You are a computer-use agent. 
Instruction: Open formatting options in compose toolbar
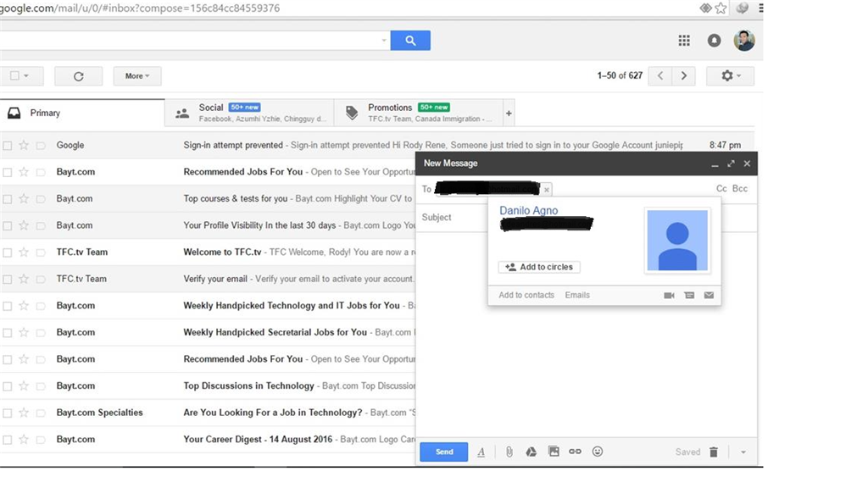(x=481, y=452)
